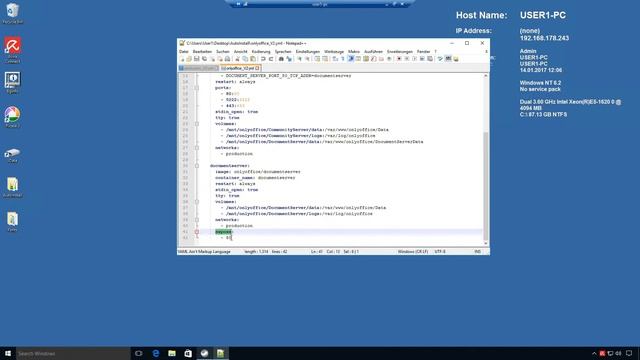
Task: Click the Save Recorded Macro icon
Action: [430, 59]
